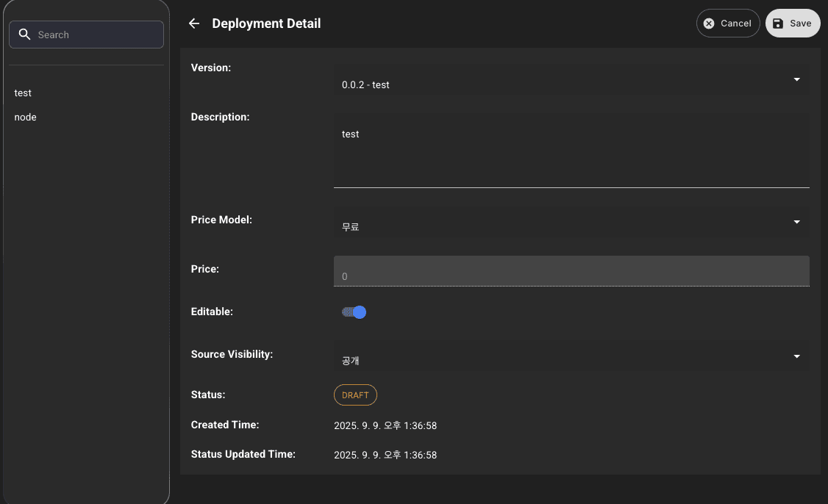Open the Price Model dropdown
This screenshot has height=504, width=828.
pos(571,222)
